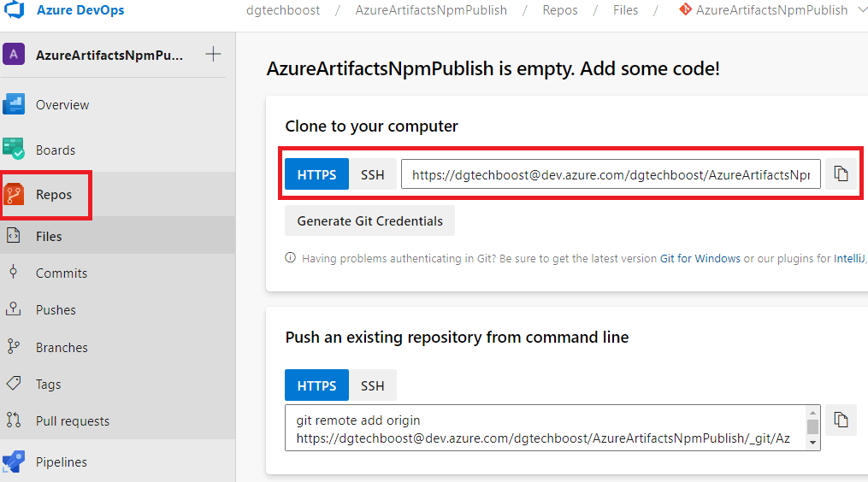
Task: Open Branches in the Repos menu
Action: [x=62, y=348]
